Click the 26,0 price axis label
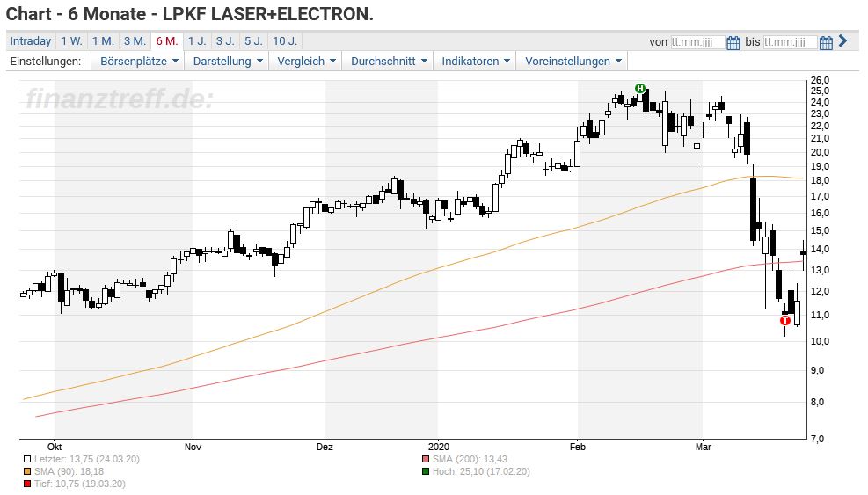868x495 pixels. click(820, 80)
